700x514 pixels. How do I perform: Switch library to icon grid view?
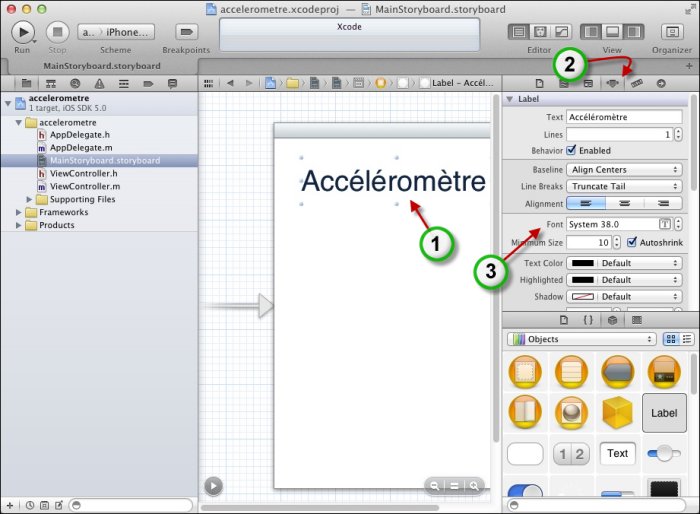tap(671, 339)
